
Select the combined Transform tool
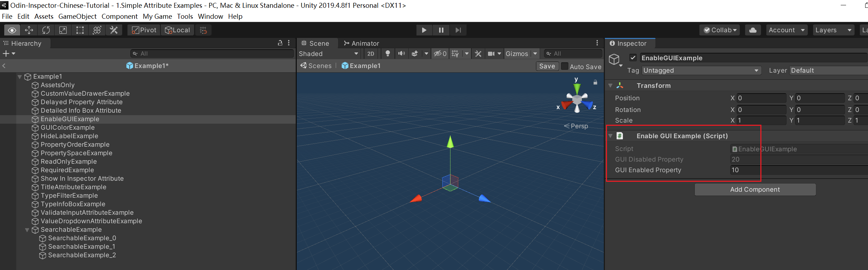coord(97,30)
